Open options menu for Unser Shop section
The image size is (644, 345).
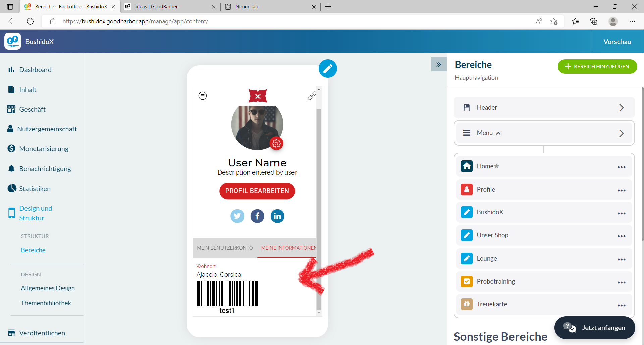[x=622, y=236]
